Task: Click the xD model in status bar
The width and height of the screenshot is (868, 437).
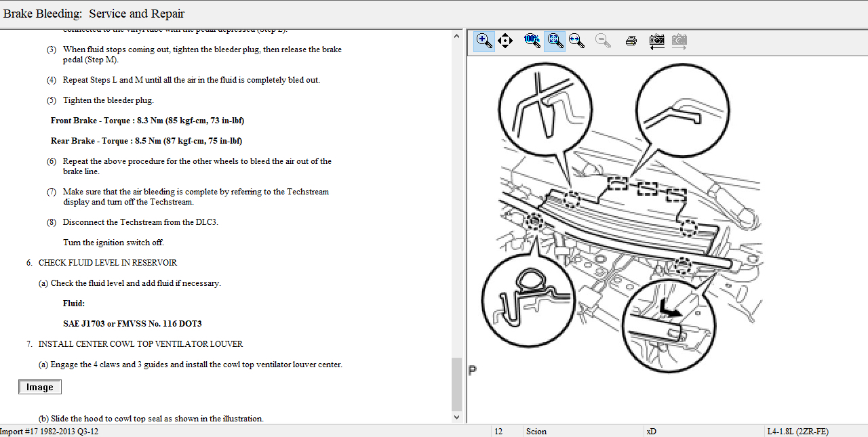Action: (651, 432)
